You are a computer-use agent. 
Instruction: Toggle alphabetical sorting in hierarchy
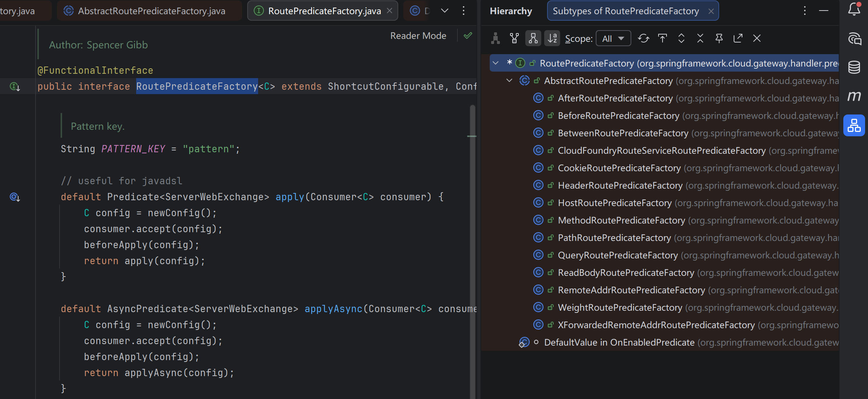pos(552,38)
